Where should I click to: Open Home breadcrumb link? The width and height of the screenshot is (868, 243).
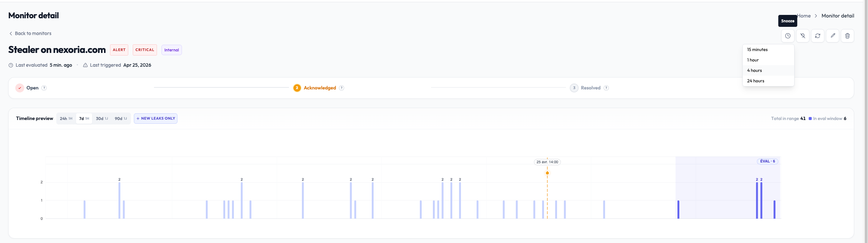pos(805,16)
